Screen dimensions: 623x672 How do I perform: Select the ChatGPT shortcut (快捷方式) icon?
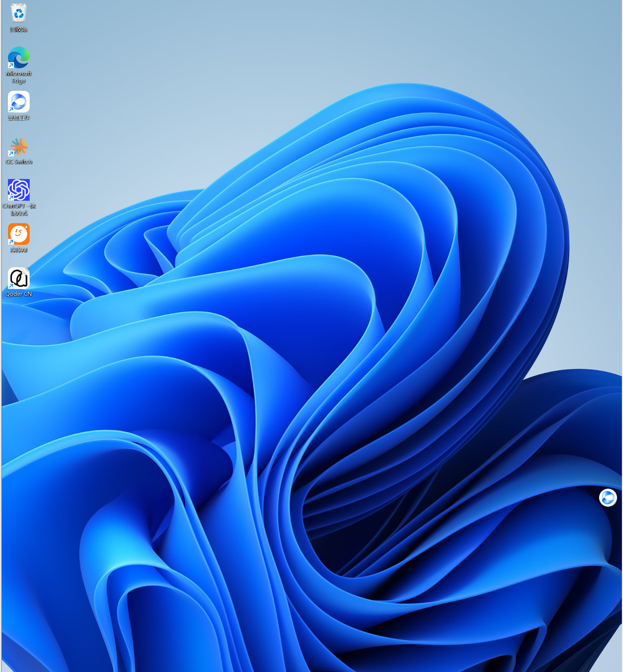coord(18,190)
